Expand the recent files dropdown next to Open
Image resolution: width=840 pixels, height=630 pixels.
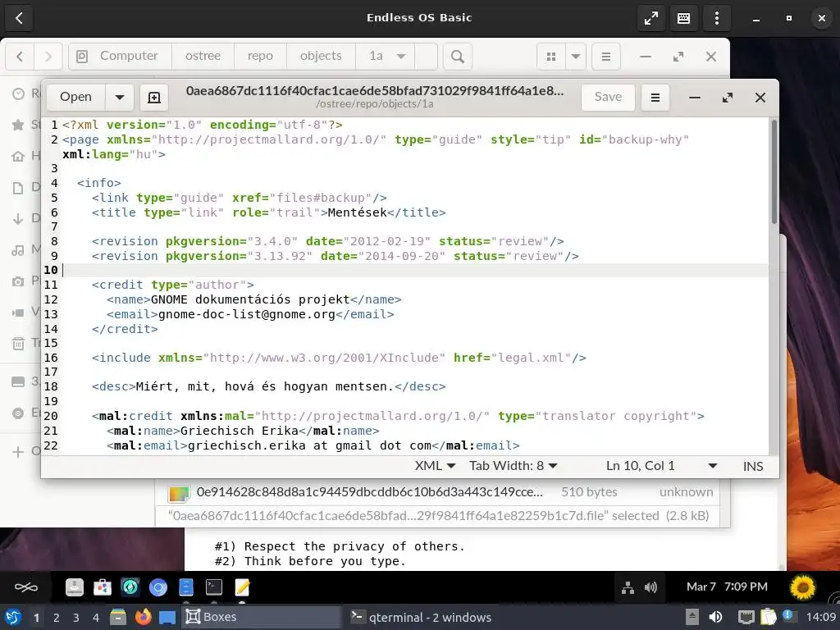click(120, 97)
